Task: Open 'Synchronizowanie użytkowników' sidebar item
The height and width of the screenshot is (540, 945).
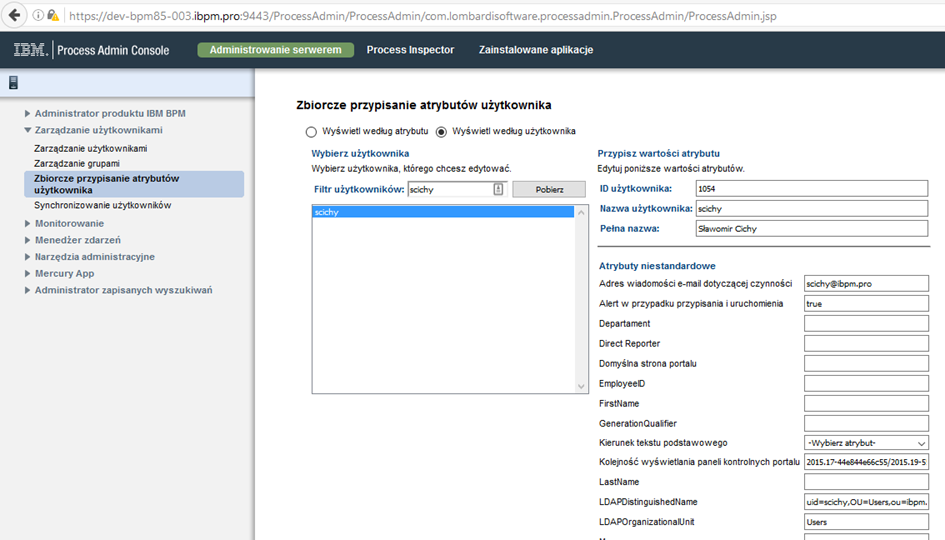Action: click(102, 205)
